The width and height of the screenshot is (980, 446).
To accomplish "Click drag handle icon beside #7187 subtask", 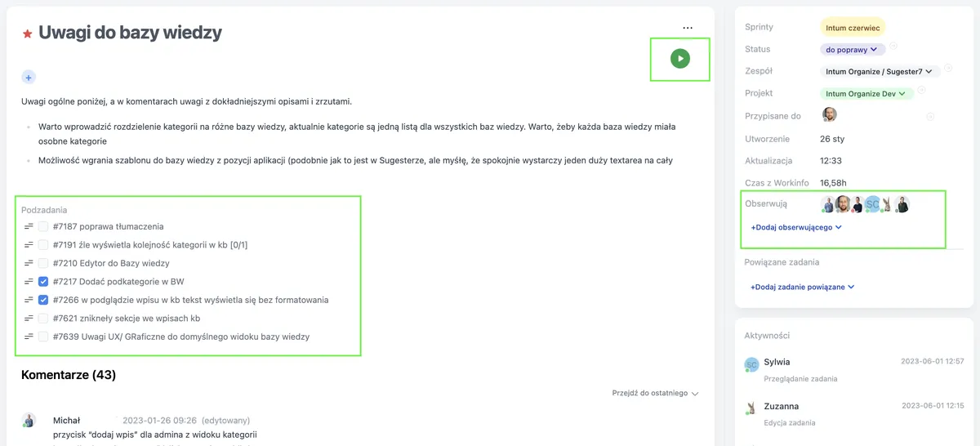I will pyautogui.click(x=29, y=226).
